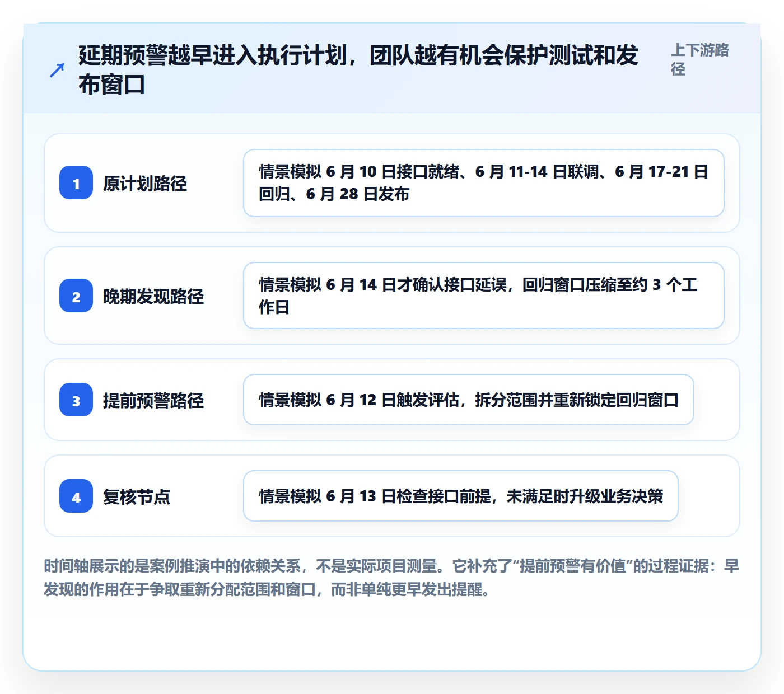Click the 上下游路径 tag in header
Image resolution: width=784 pixels, height=694 pixels.
tap(700, 59)
